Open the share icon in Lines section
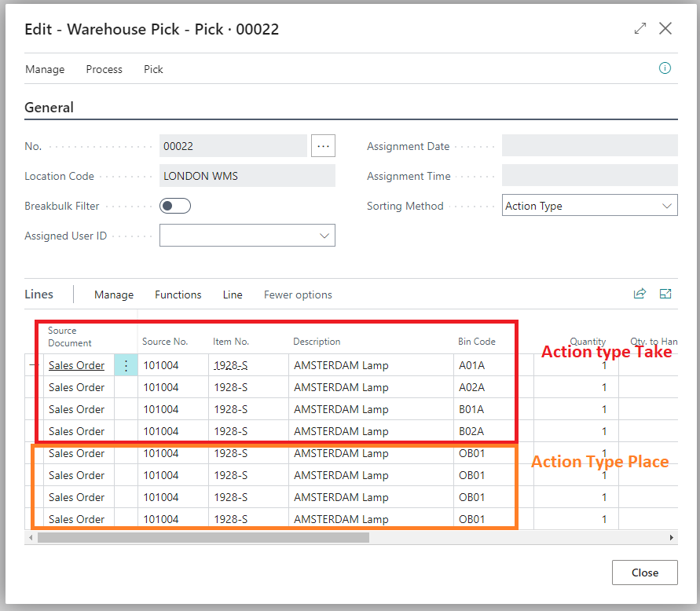700x611 pixels. click(x=640, y=294)
